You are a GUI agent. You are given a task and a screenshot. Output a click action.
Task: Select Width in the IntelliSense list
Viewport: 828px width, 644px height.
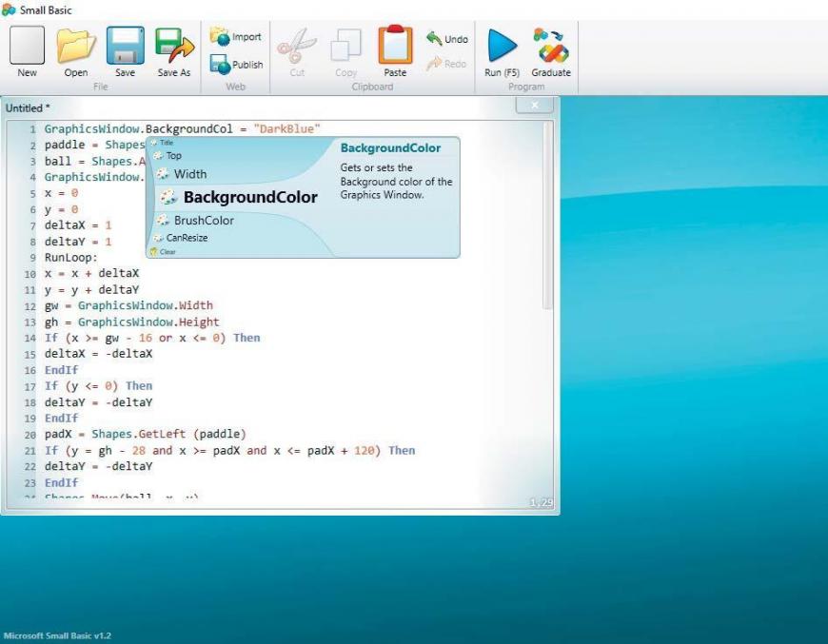[182, 174]
